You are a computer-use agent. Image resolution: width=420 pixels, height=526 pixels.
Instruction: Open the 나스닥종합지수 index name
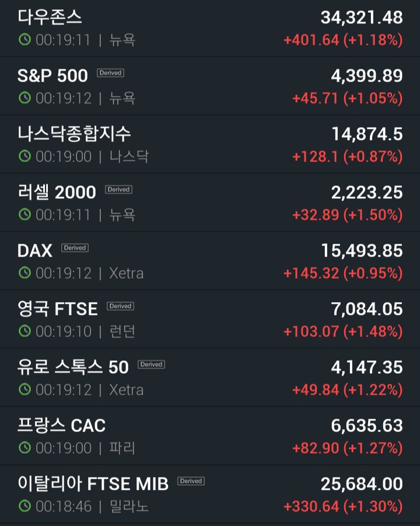74,134
